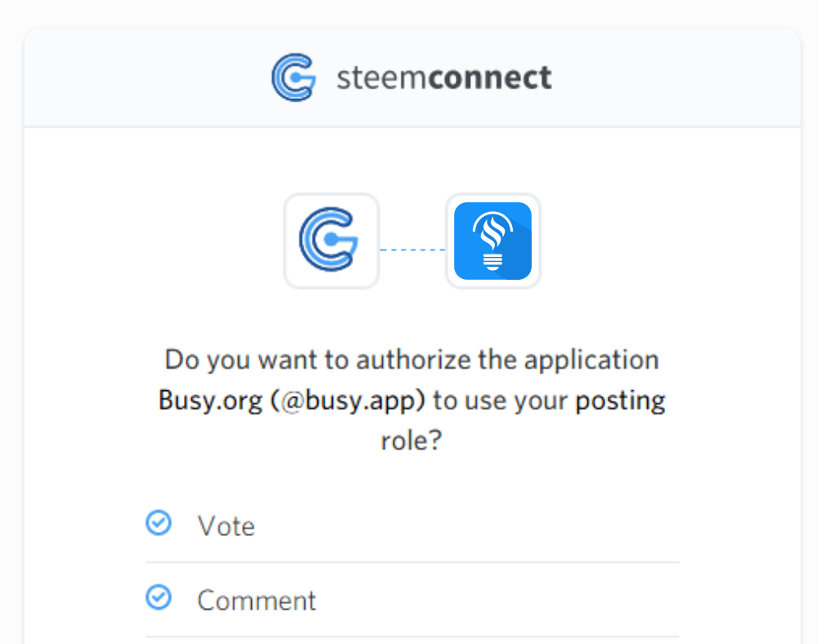Open the Busy.org lightbulb app icon
The image size is (818, 644).
(493, 241)
